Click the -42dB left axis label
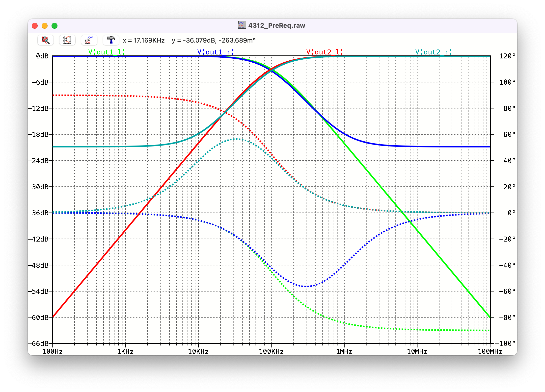The width and height of the screenshot is (545, 392). click(x=38, y=239)
